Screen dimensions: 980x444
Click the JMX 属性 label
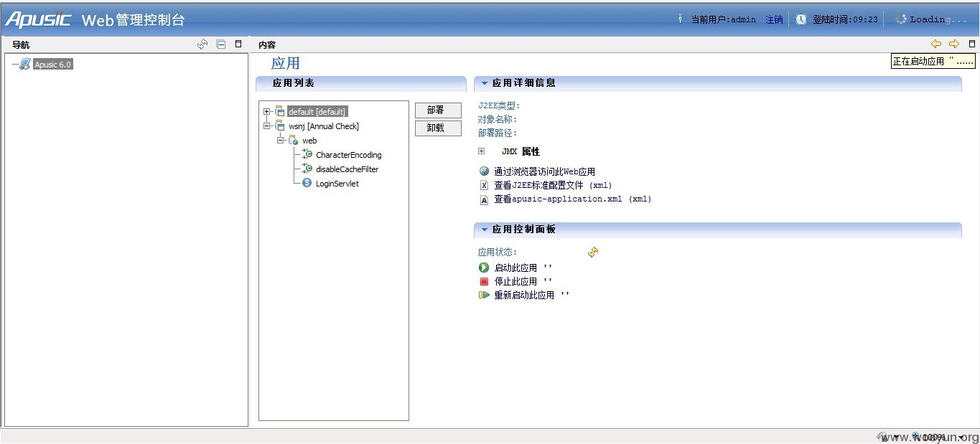(x=521, y=151)
